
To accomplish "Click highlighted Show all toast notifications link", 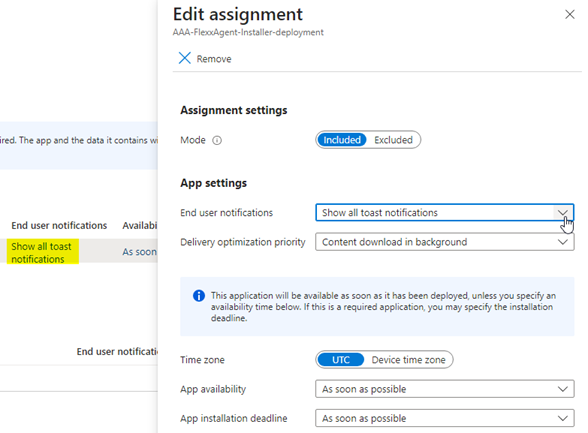I will click(41, 253).
